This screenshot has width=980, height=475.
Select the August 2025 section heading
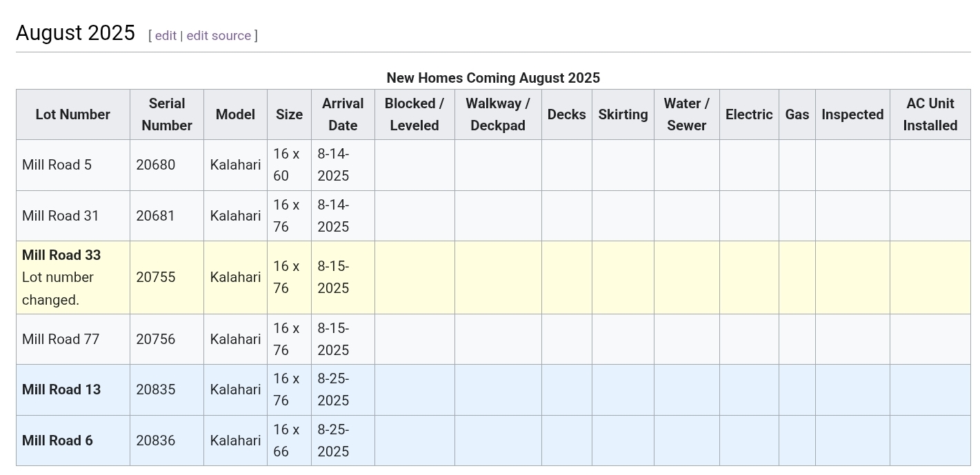click(75, 32)
